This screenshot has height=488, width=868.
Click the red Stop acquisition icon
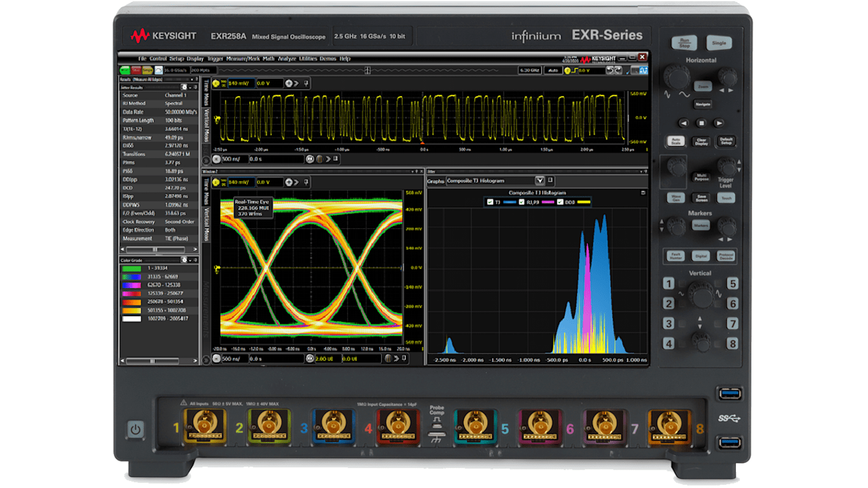click(134, 70)
